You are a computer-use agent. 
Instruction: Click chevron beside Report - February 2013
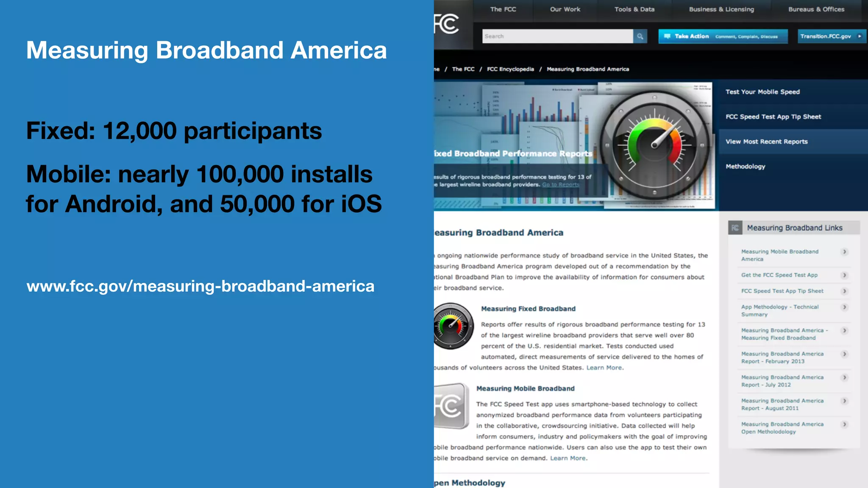844,354
